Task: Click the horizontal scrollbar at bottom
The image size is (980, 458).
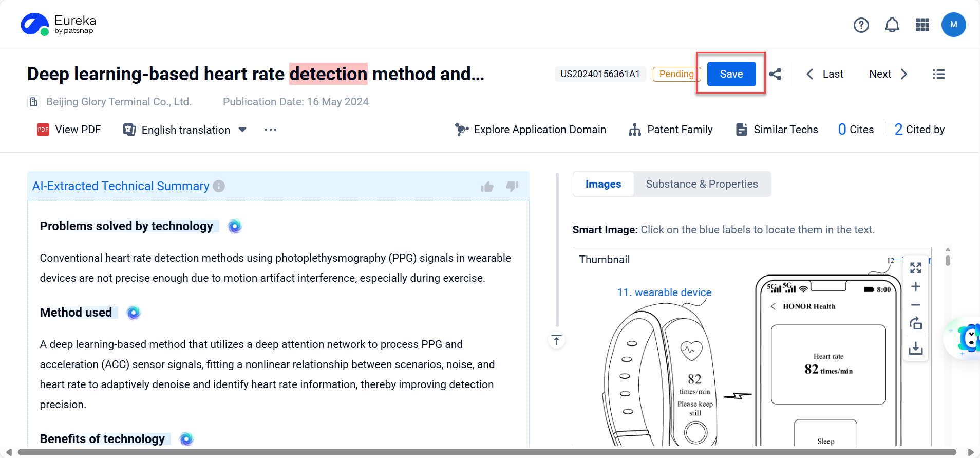Action: (487, 452)
